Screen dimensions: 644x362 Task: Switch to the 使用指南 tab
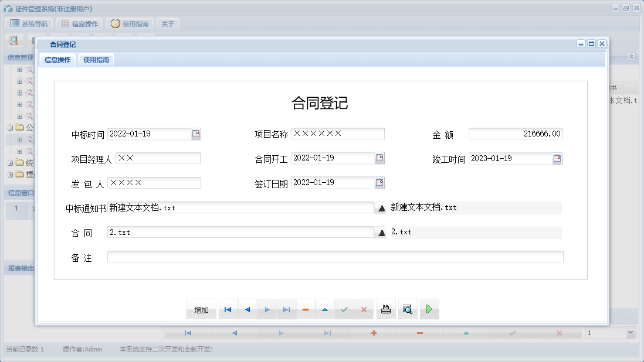(x=95, y=59)
